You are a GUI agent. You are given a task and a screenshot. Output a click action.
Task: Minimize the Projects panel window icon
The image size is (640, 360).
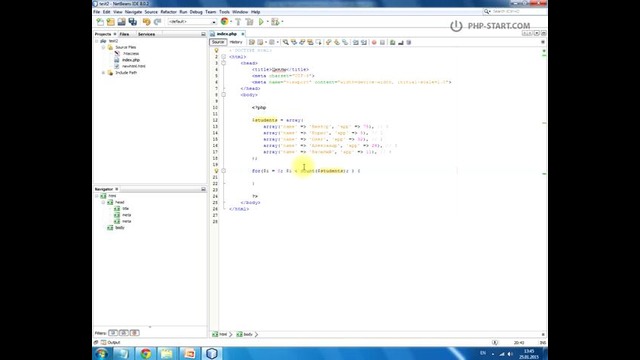coord(203,34)
